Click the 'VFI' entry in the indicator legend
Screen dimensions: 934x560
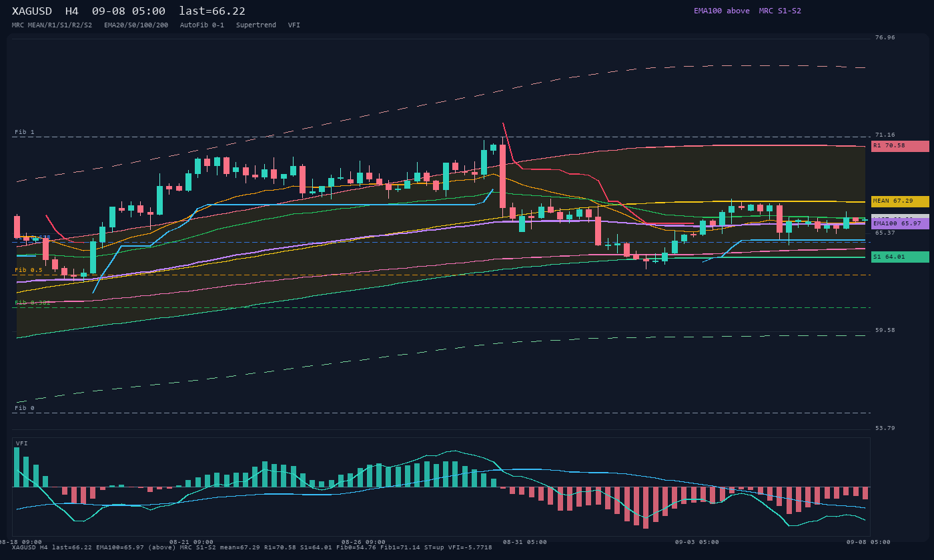click(x=294, y=25)
